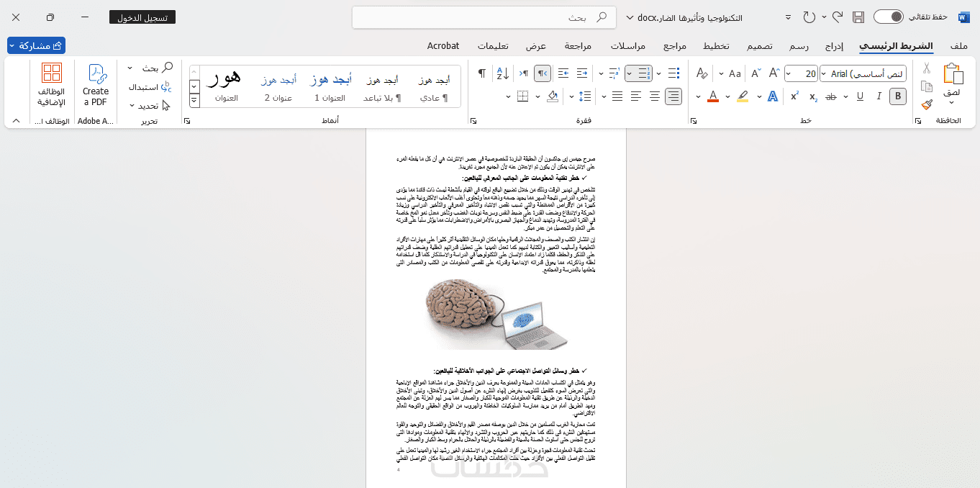
Task: Click the Create a PDF Adobe icon
Action: pyautogui.click(x=96, y=85)
